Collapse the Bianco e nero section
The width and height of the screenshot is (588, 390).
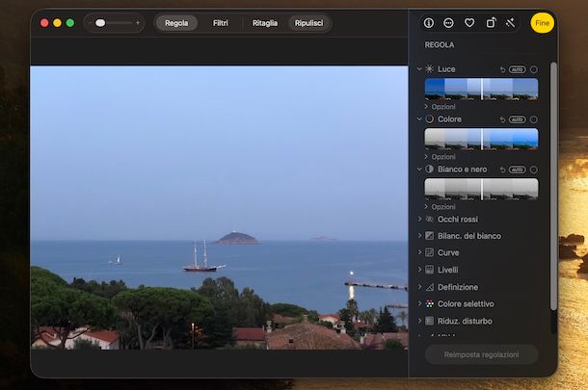[x=419, y=169]
